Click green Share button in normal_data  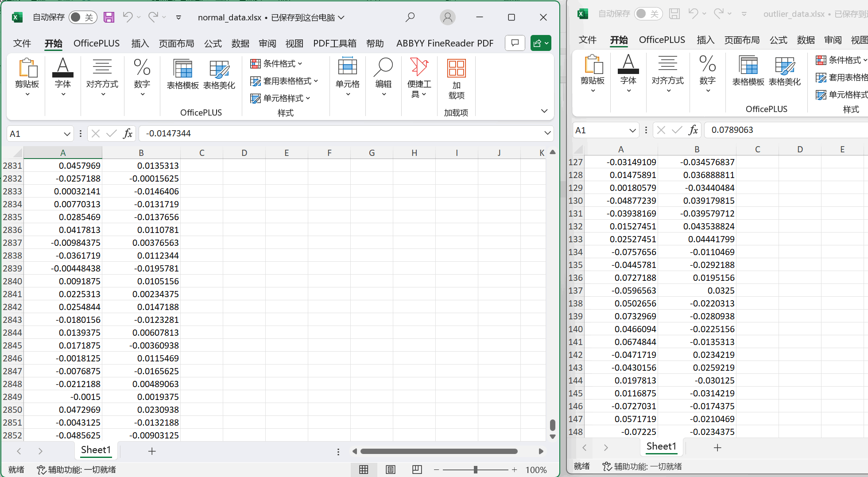tap(541, 43)
